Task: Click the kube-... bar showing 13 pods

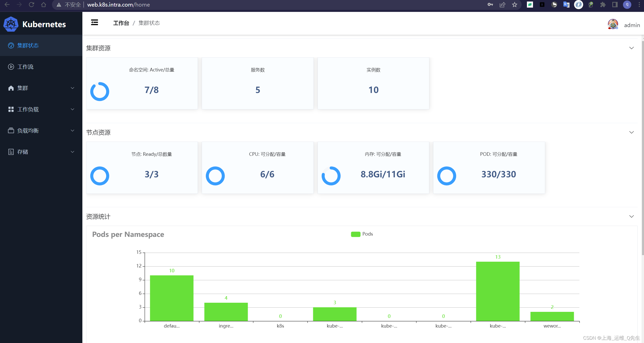Action: tap(498, 291)
